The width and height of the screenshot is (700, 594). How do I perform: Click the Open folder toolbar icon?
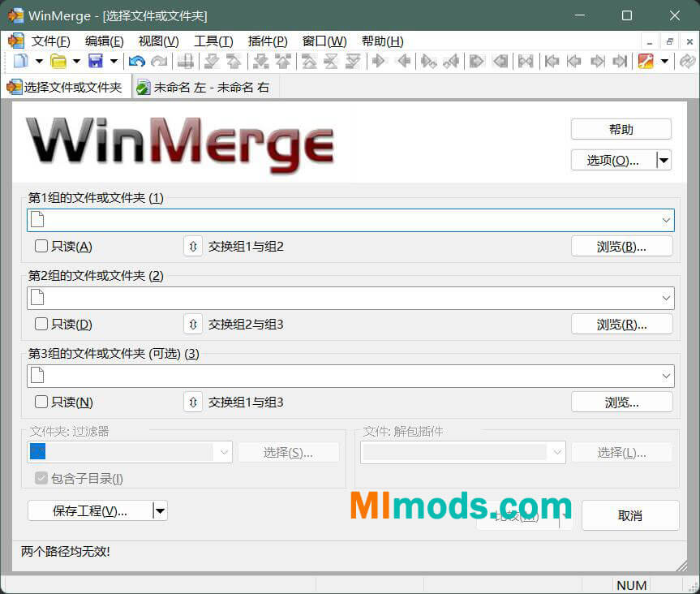[58, 61]
